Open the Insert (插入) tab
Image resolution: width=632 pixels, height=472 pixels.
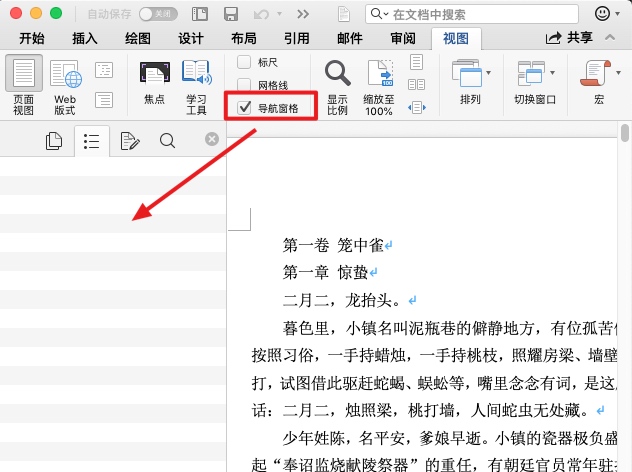(85, 38)
